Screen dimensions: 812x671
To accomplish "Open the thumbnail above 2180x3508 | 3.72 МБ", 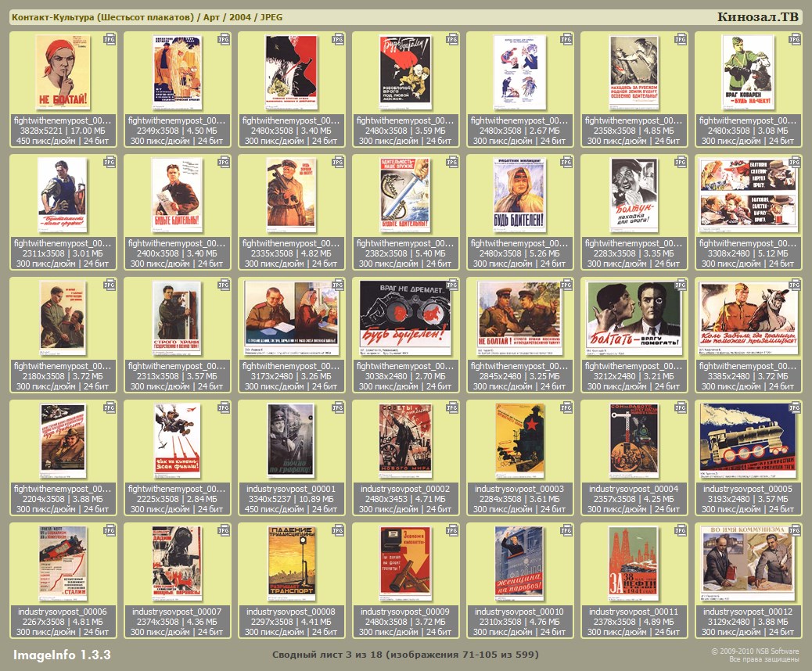I will pyautogui.click(x=63, y=318).
